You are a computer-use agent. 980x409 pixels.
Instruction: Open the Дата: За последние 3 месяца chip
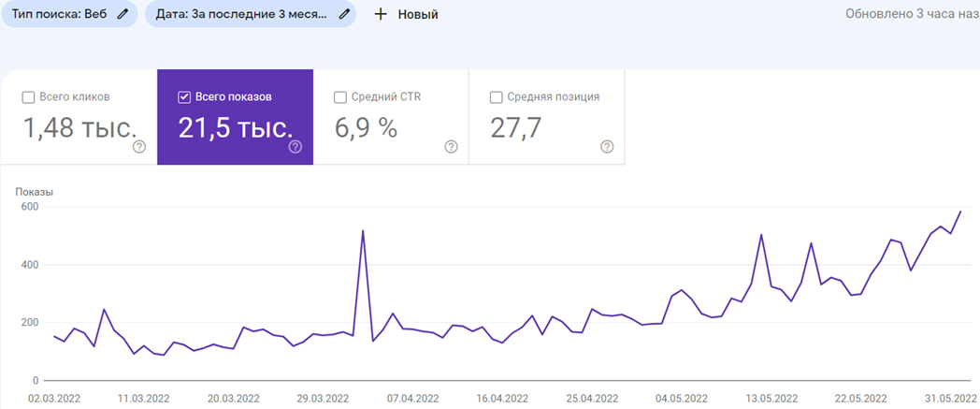pos(251,14)
